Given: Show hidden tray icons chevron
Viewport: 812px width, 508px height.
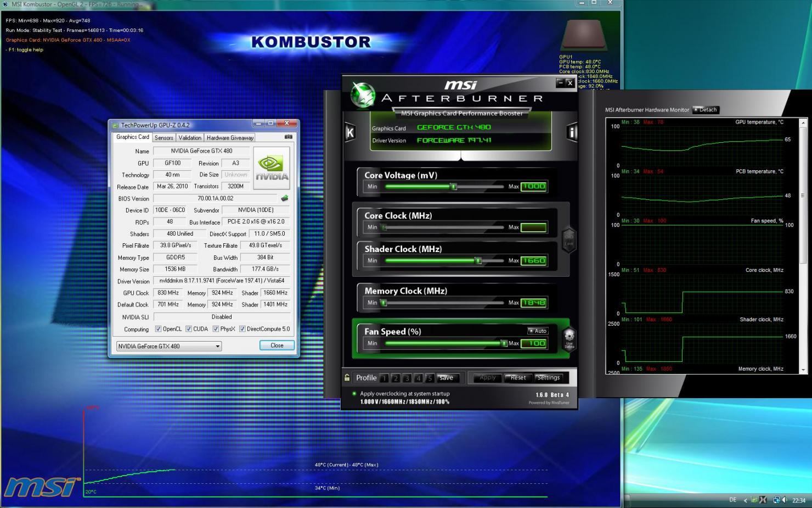Looking at the screenshot, I should click(745, 500).
